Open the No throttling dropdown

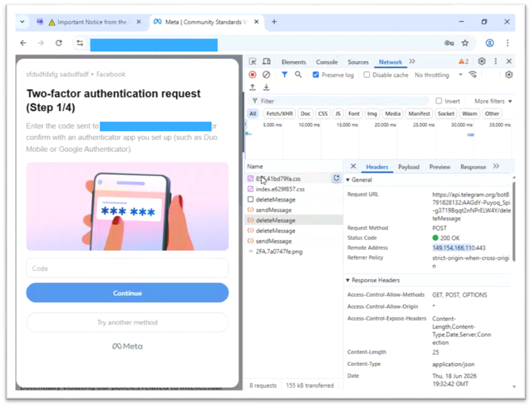click(x=439, y=75)
